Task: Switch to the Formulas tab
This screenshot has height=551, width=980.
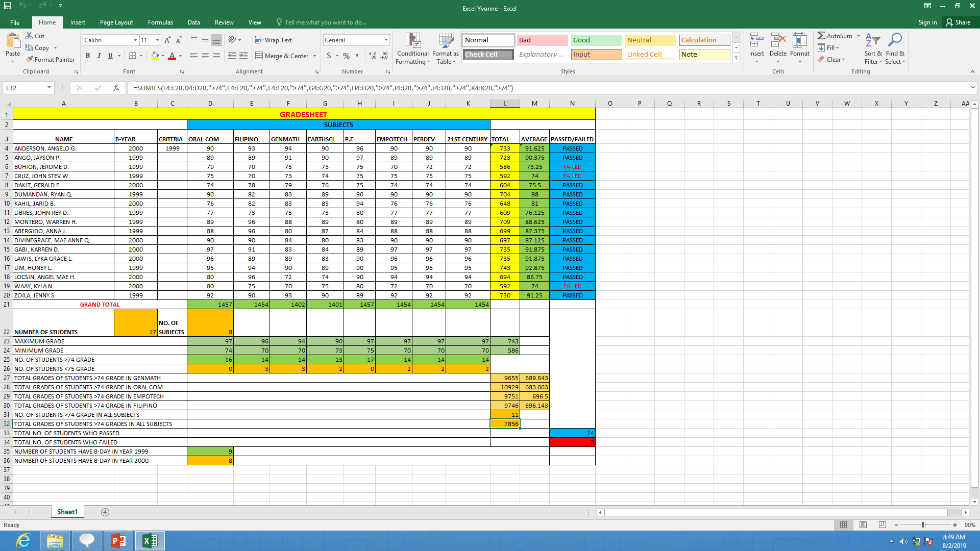Action: [x=160, y=22]
